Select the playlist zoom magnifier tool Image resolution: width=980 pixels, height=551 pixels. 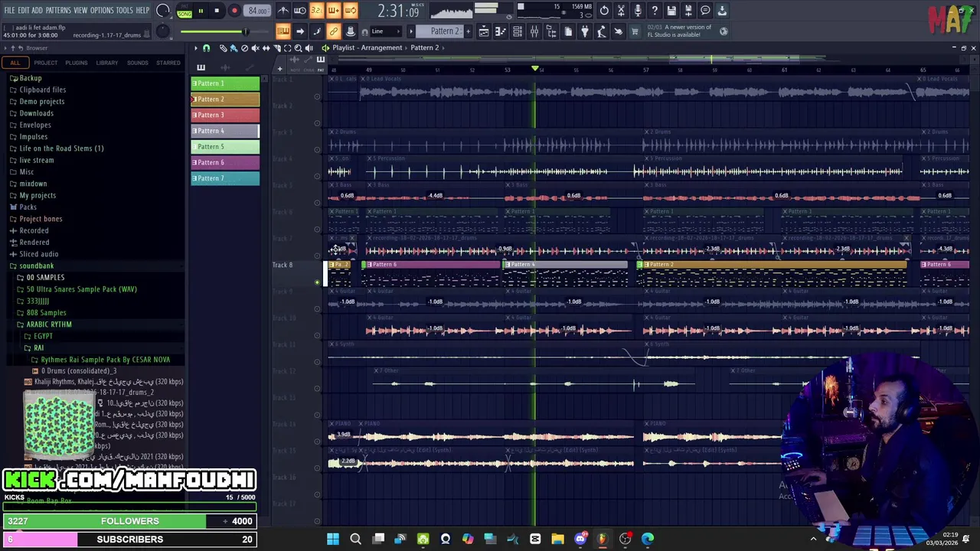[x=298, y=47]
